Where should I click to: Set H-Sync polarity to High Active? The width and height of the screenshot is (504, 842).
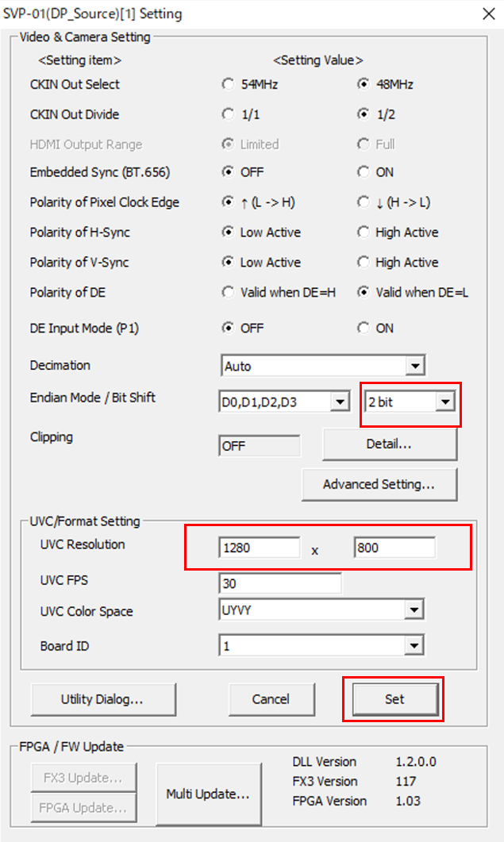click(364, 233)
